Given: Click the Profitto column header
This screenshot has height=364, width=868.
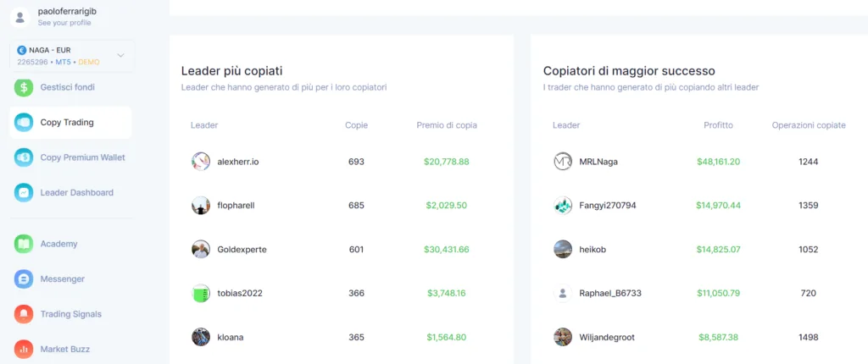Looking at the screenshot, I should click(x=719, y=125).
